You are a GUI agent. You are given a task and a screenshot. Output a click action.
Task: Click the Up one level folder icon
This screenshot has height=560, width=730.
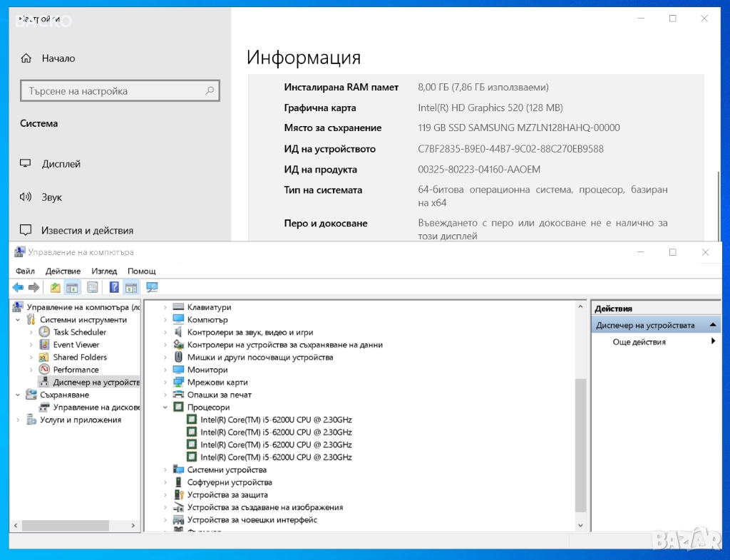[55, 287]
